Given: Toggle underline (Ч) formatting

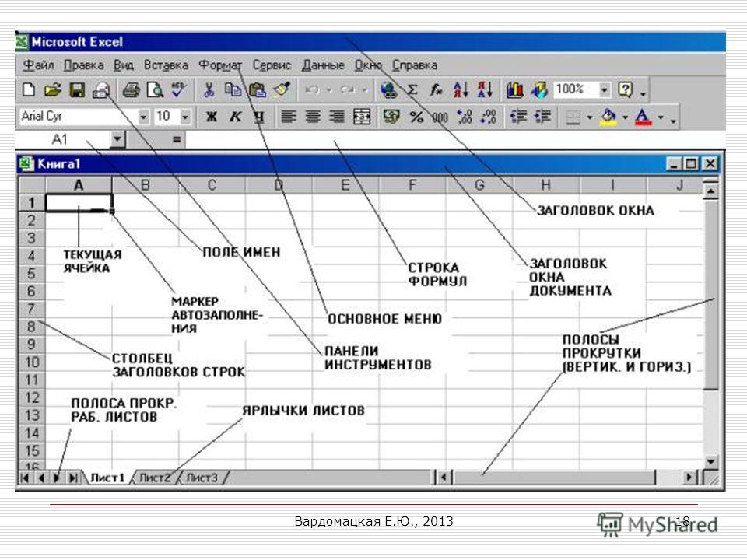Looking at the screenshot, I should 258,117.
